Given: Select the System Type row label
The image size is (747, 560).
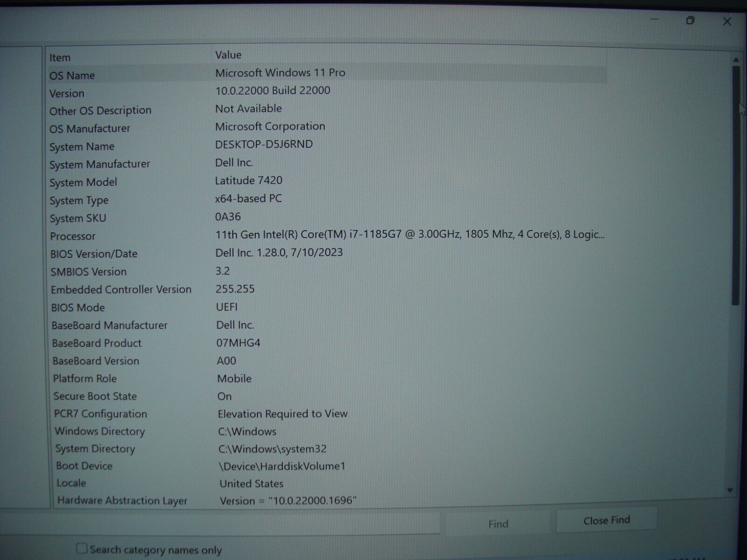Looking at the screenshot, I should click(x=79, y=201).
